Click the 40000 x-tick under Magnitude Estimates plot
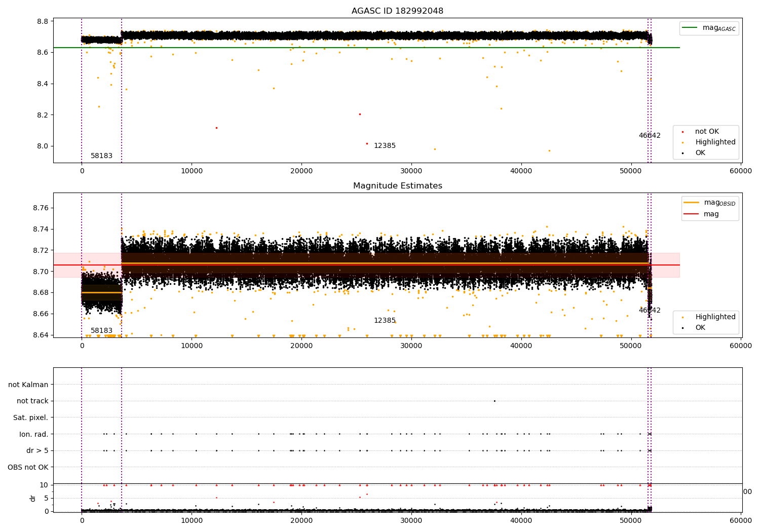Viewport: 760px width, 532px height. (x=521, y=346)
